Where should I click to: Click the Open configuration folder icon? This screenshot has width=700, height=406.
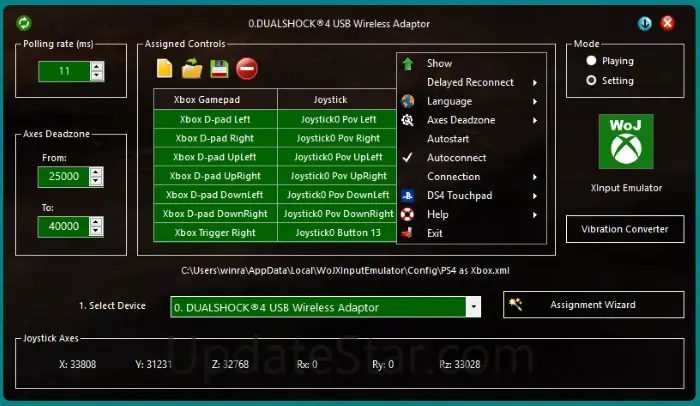click(x=192, y=68)
